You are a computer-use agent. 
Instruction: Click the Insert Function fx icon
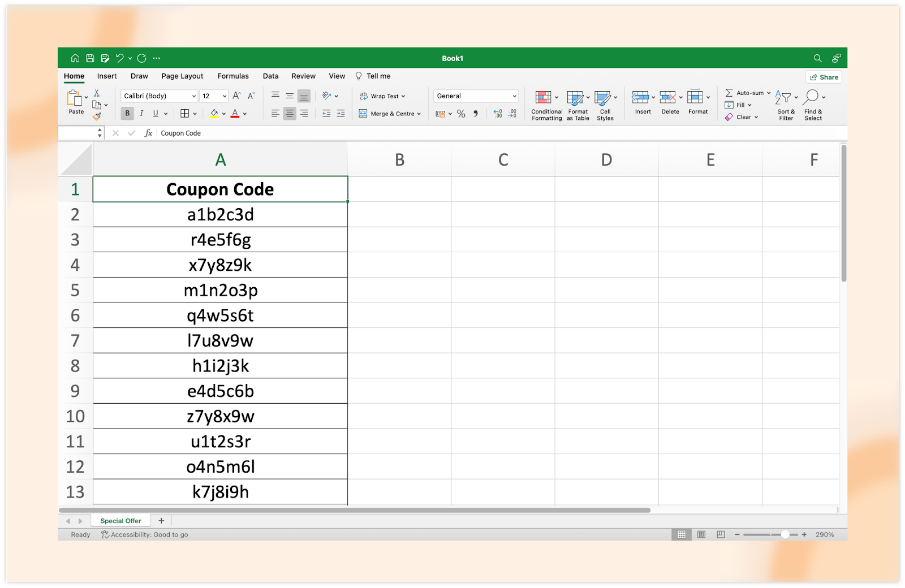[x=148, y=133]
